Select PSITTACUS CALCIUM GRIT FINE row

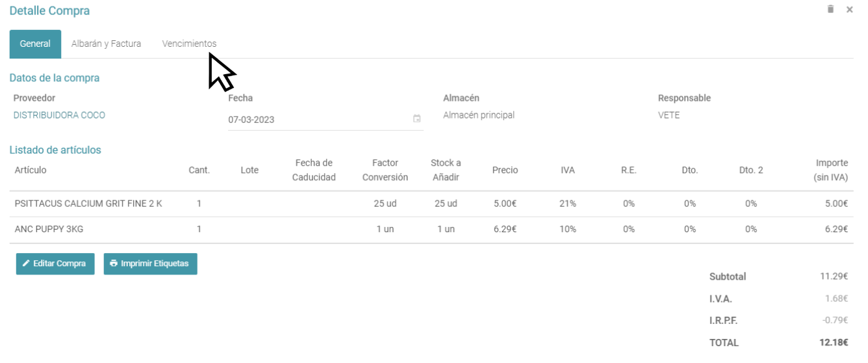point(88,204)
